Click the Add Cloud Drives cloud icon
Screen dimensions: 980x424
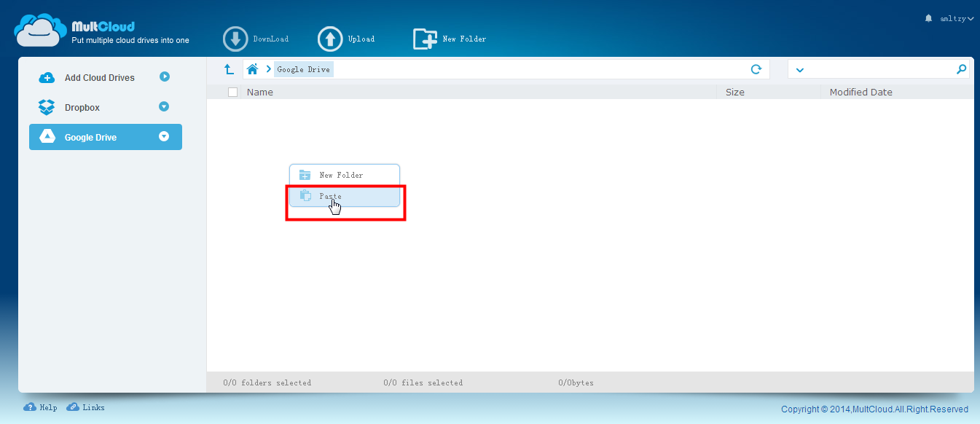coord(47,78)
